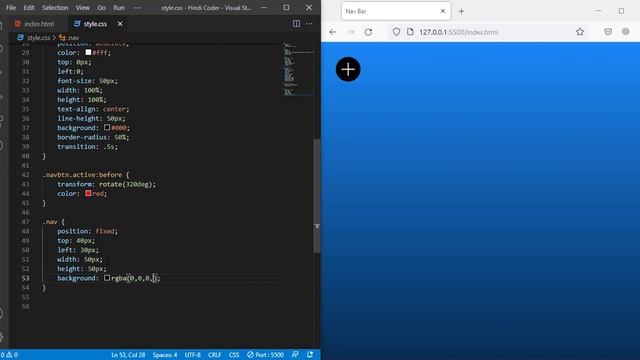The width and height of the screenshot is (640, 360).
Task: Open the Selection menu
Action: pos(55,7)
